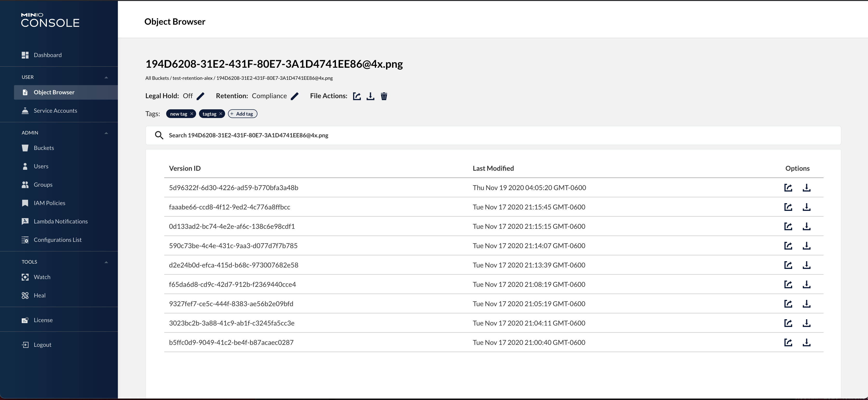Collapse the TOOLS sidebar section
This screenshot has width=868, height=400.
coord(106,262)
